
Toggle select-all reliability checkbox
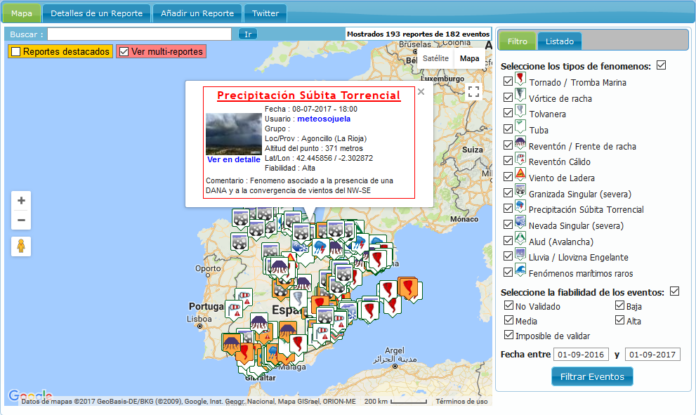tap(674, 291)
